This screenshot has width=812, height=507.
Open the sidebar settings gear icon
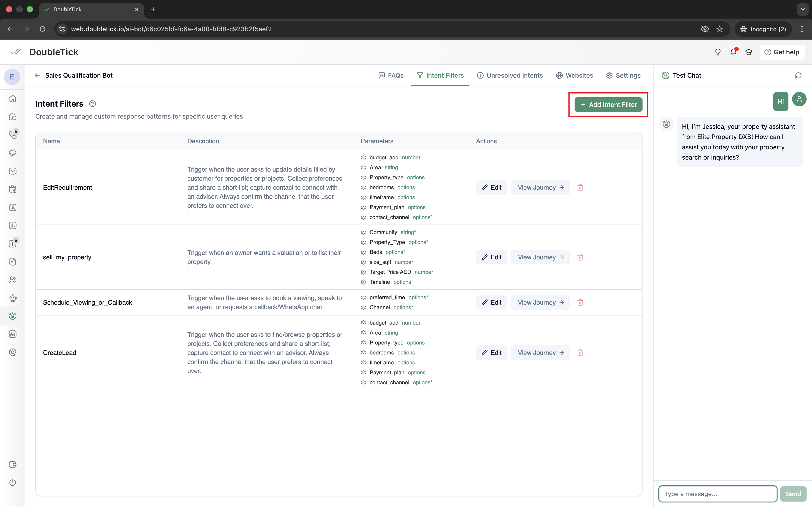point(13,352)
